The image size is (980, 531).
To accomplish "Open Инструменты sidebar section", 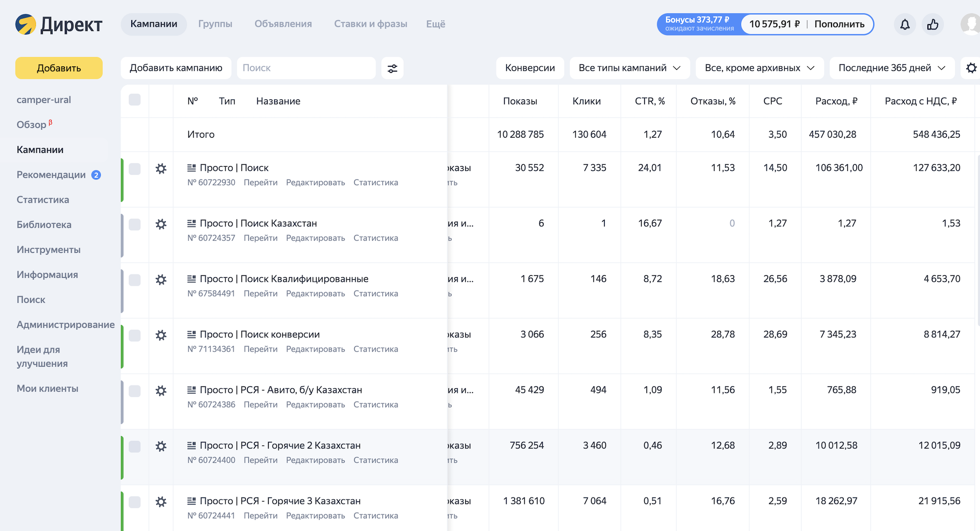I will [x=49, y=250].
